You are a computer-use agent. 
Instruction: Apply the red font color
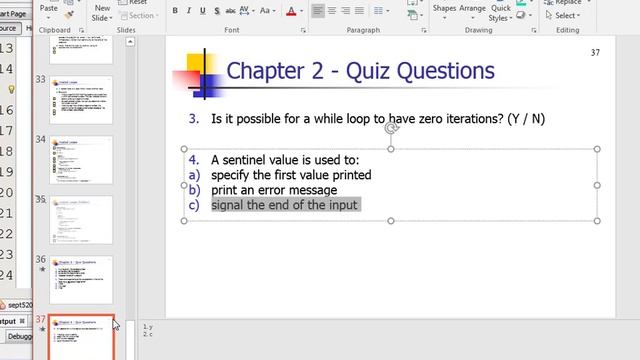pos(291,11)
